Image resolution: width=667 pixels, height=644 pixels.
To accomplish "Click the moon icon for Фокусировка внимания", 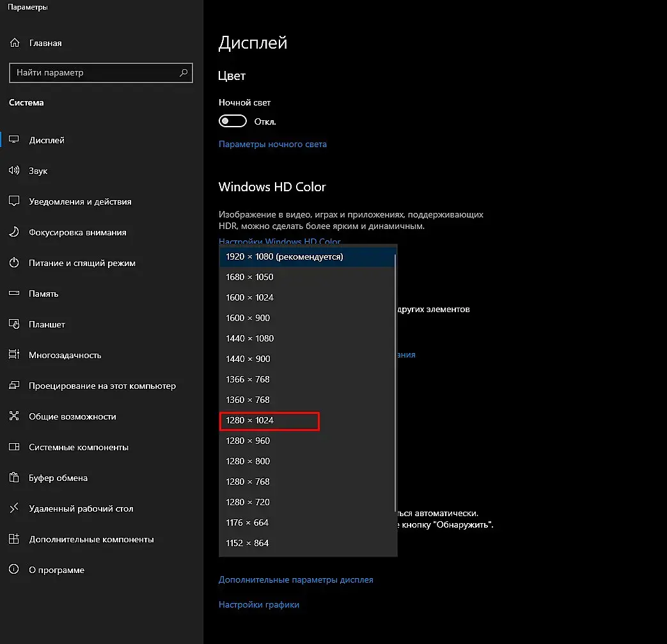I will pos(14,232).
